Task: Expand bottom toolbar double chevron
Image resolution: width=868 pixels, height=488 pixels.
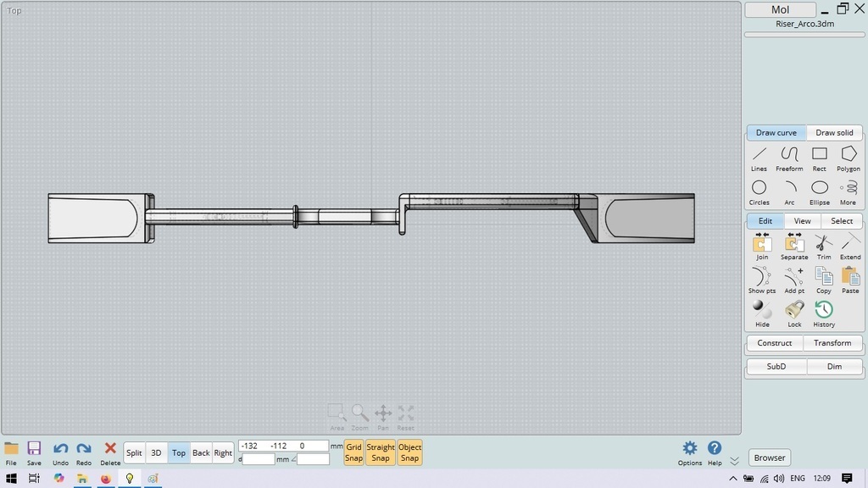Action: click(x=735, y=461)
